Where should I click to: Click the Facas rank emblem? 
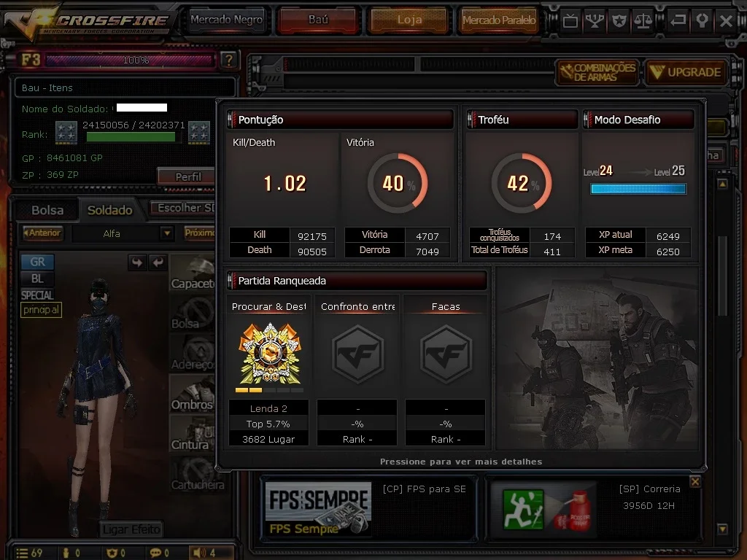tap(446, 354)
